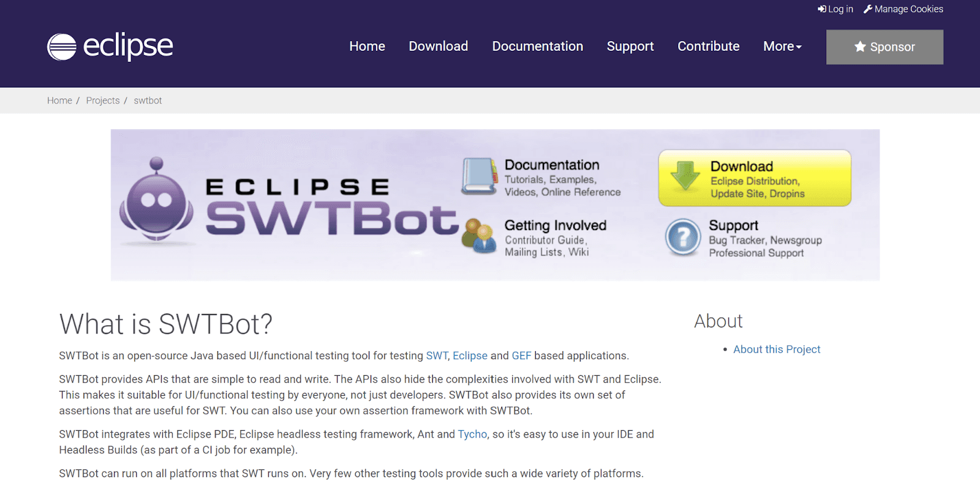The height and width of the screenshot is (484, 980).
Task: Click 'Bug Tracker, Newsgroup' text in banner
Action: pos(765,240)
